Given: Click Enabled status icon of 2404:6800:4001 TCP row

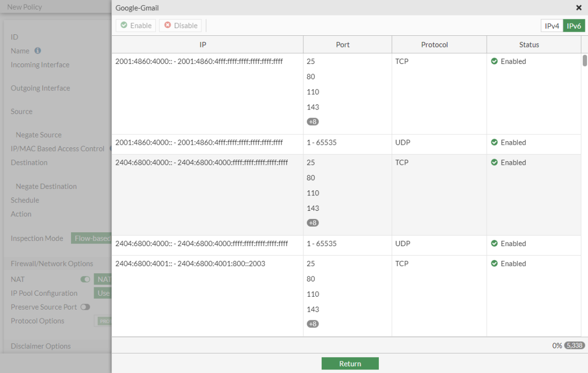Looking at the screenshot, I should (x=494, y=264).
